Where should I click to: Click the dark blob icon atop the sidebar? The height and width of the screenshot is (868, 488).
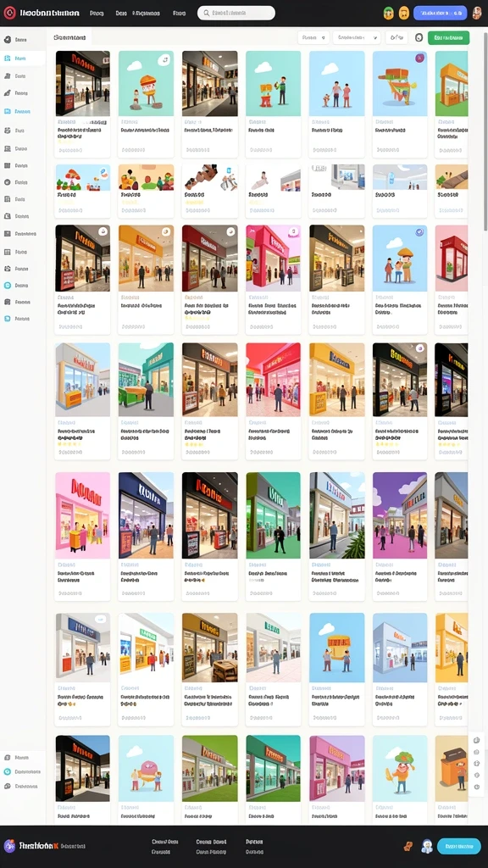pos(7,40)
